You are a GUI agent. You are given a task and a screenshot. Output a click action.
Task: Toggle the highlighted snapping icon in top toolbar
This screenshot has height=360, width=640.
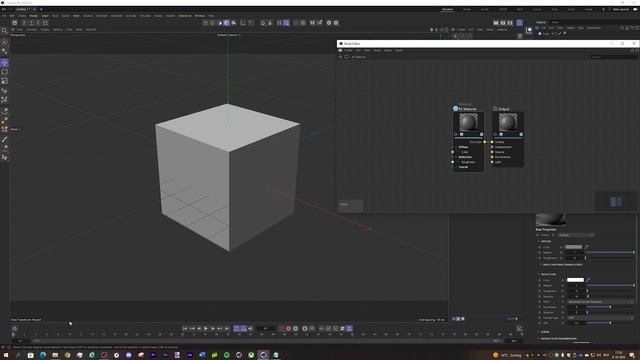tap(287, 23)
